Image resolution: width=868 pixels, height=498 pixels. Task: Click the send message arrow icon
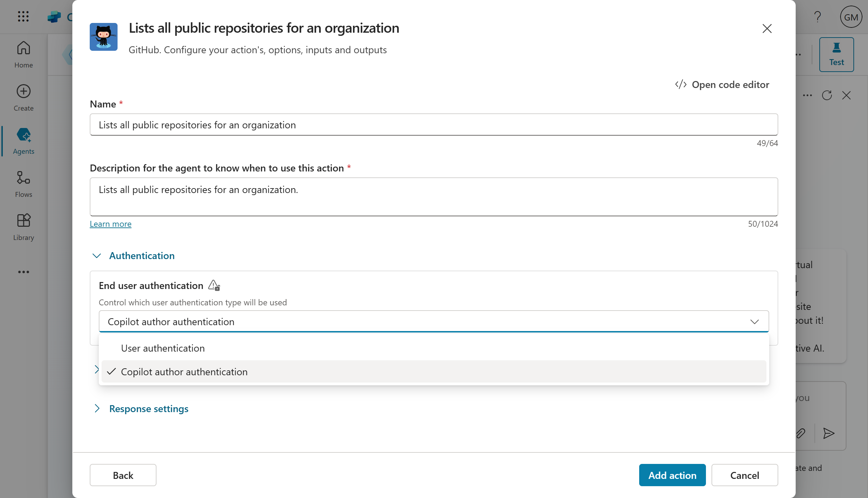click(829, 433)
